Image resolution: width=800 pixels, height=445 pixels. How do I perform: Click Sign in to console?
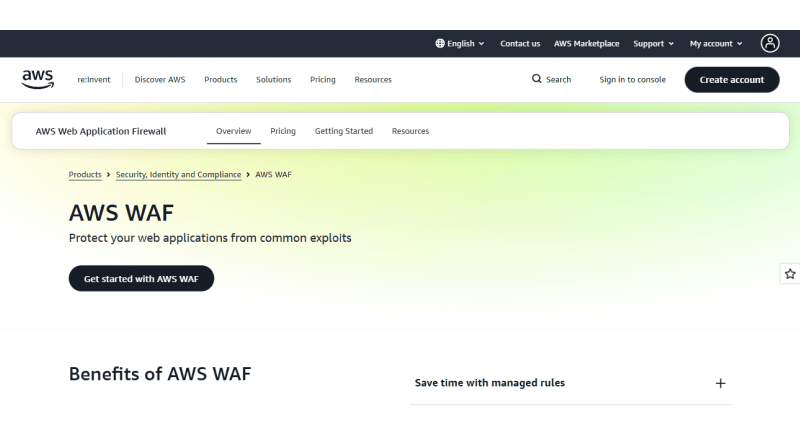(x=632, y=80)
